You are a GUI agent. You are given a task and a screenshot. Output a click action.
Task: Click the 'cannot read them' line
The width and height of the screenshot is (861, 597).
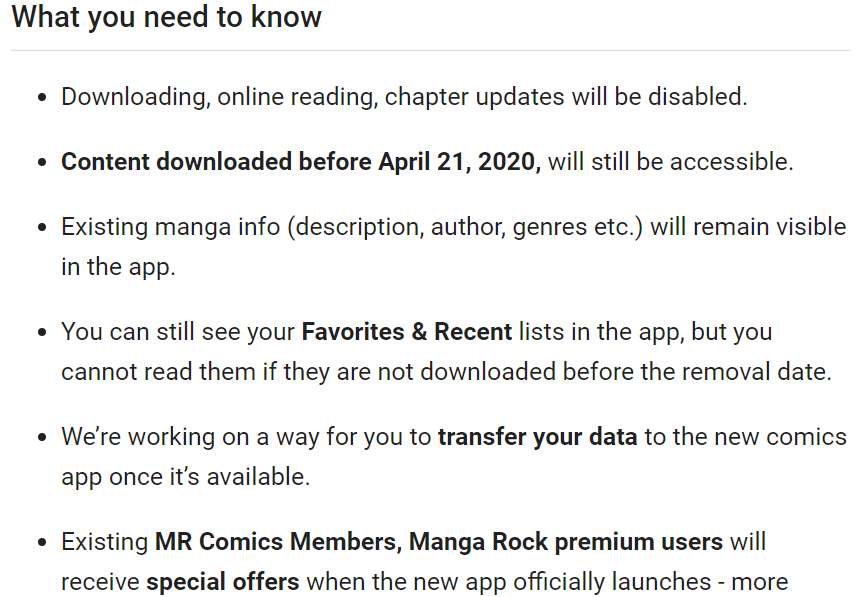(x=446, y=372)
